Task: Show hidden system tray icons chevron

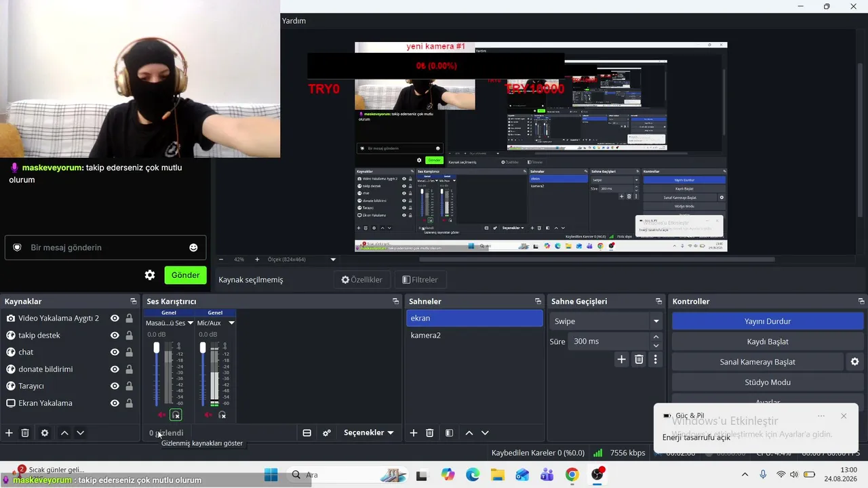Action: coord(745,474)
